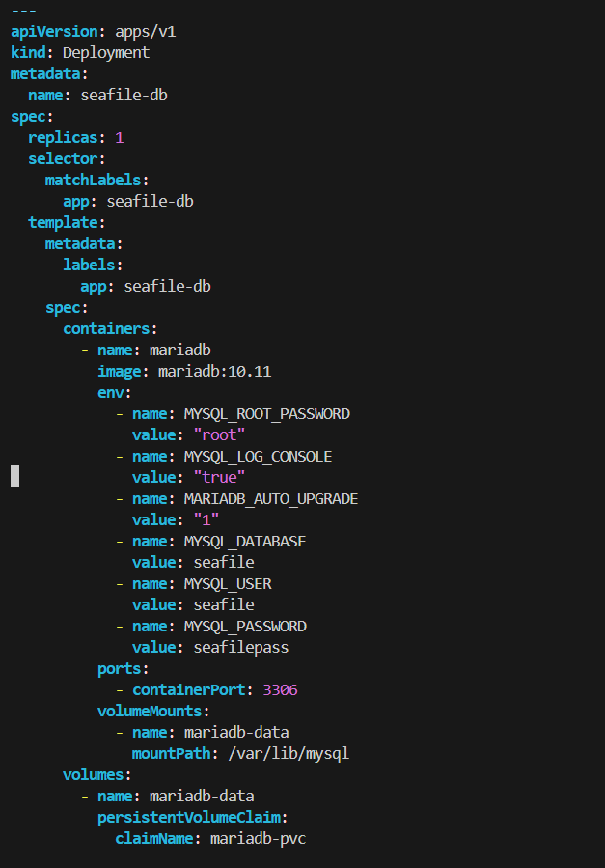Select the seafile-db name value
The height and width of the screenshot is (868, 605).
124,96
